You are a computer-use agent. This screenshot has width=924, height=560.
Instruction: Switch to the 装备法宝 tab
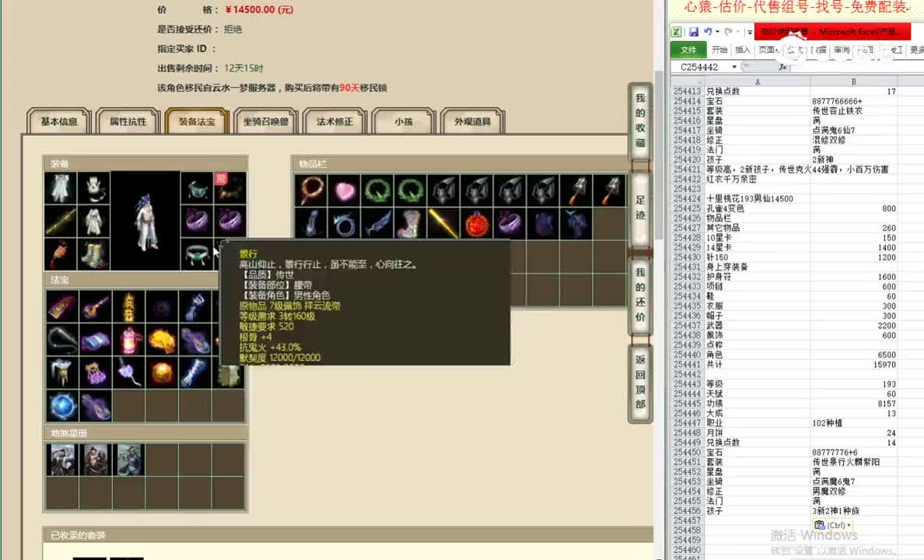pyautogui.click(x=197, y=121)
